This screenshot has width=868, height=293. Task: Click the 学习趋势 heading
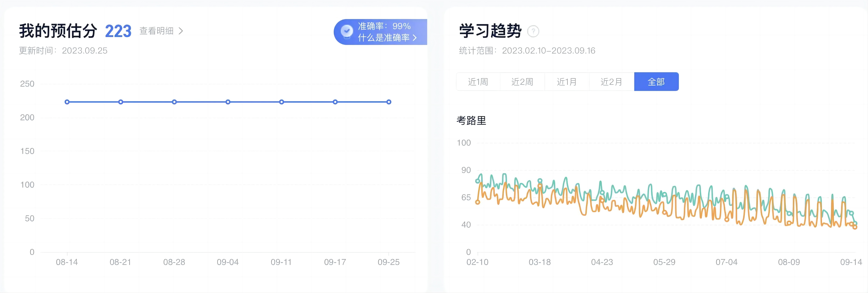[490, 31]
